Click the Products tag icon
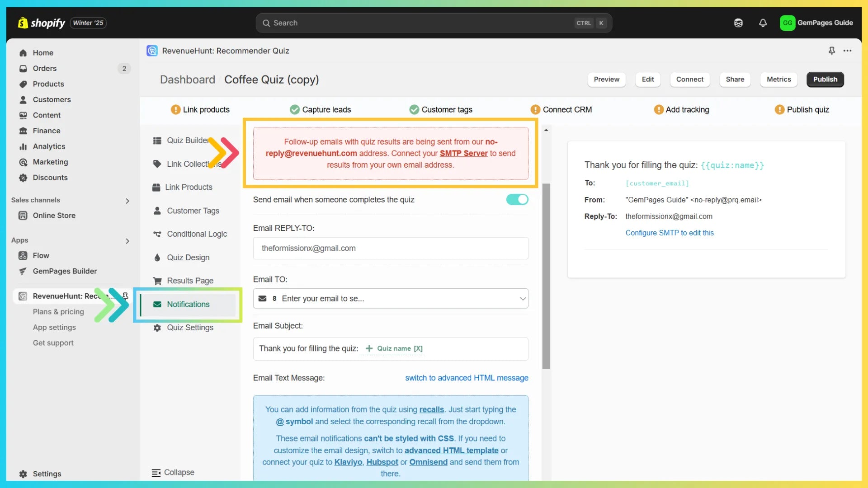 pyautogui.click(x=23, y=84)
